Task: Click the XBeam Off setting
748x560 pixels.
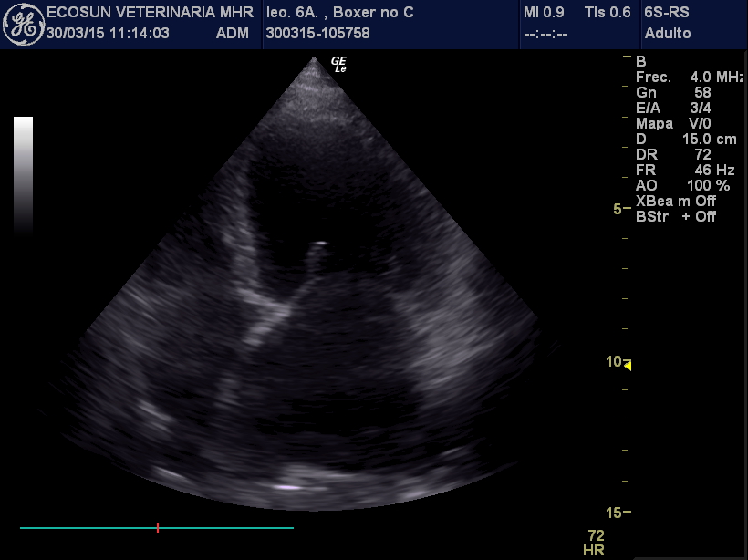Action: point(676,201)
